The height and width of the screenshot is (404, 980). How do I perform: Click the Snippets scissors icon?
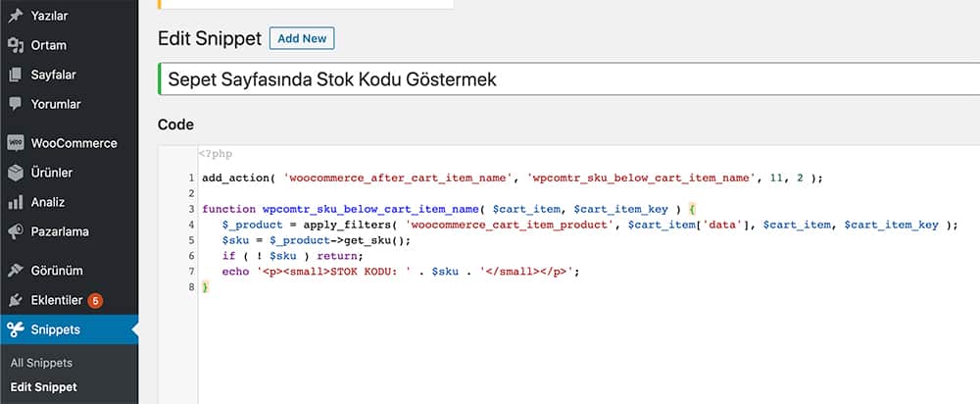pyautogui.click(x=16, y=329)
